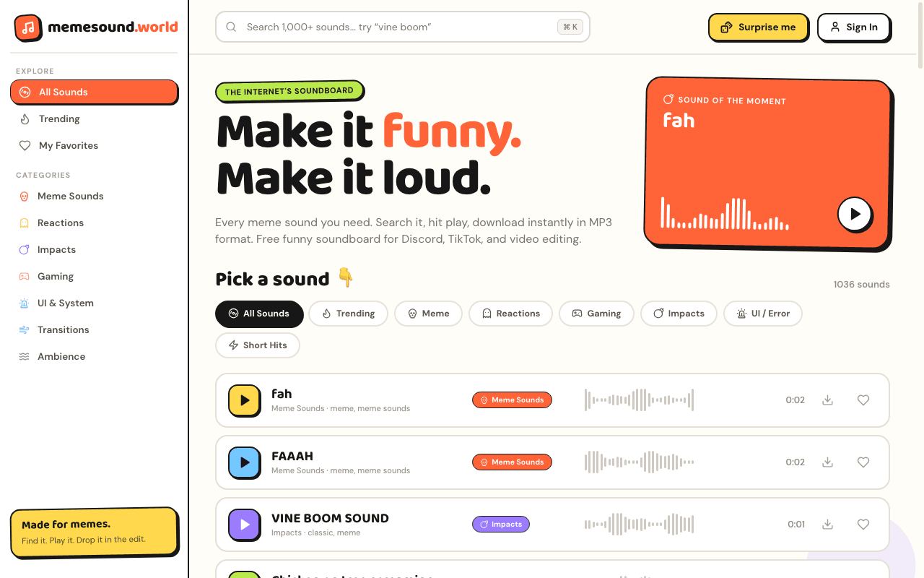This screenshot has width=924, height=578.
Task: Focus the sound search field
Action: (x=402, y=27)
